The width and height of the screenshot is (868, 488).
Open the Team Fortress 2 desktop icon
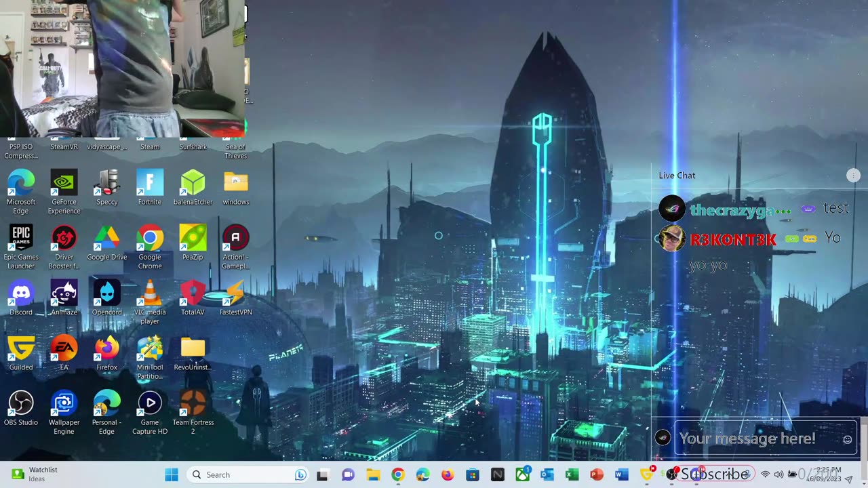tap(193, 412)
